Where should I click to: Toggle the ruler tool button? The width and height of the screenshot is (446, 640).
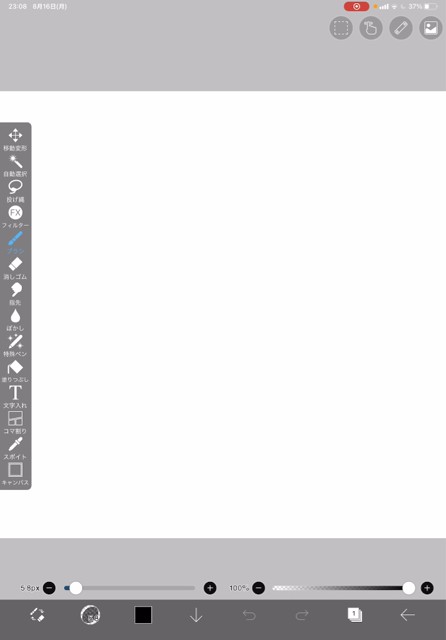401,28
